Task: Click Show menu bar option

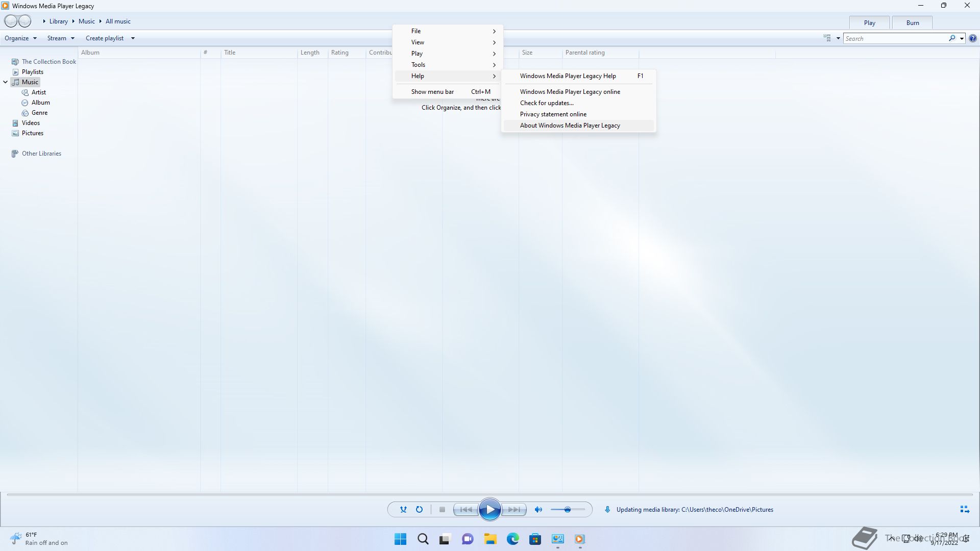Action: pyautogui.click(x=448, y=92)
